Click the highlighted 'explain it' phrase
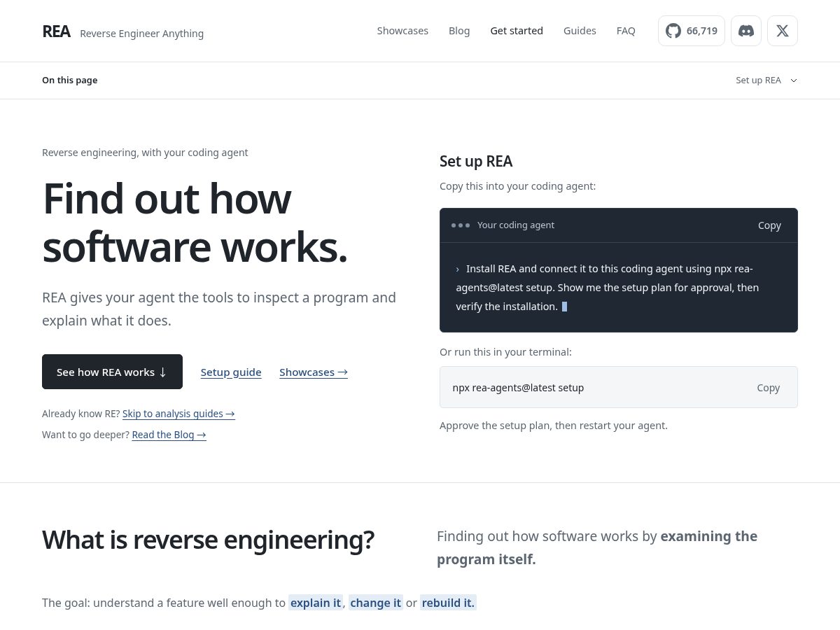Screen dimensions: 840x630 (x=316, y=603)
